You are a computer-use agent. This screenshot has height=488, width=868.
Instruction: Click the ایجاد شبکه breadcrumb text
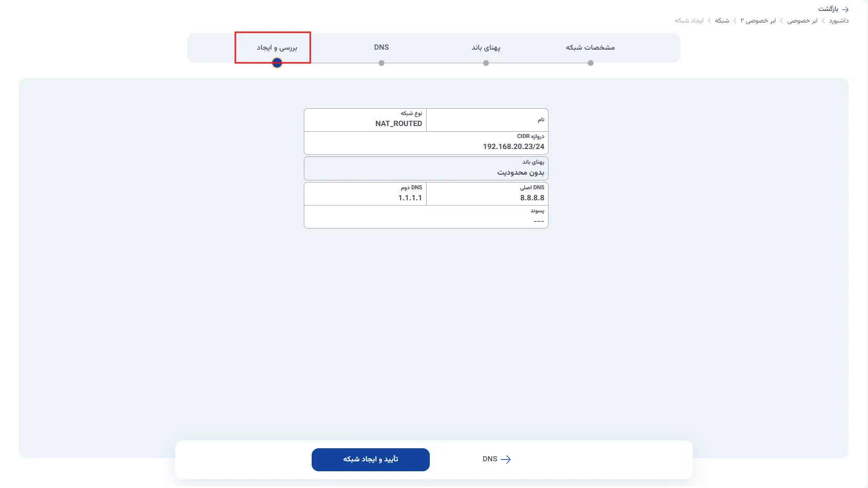(x=689, y=21)
